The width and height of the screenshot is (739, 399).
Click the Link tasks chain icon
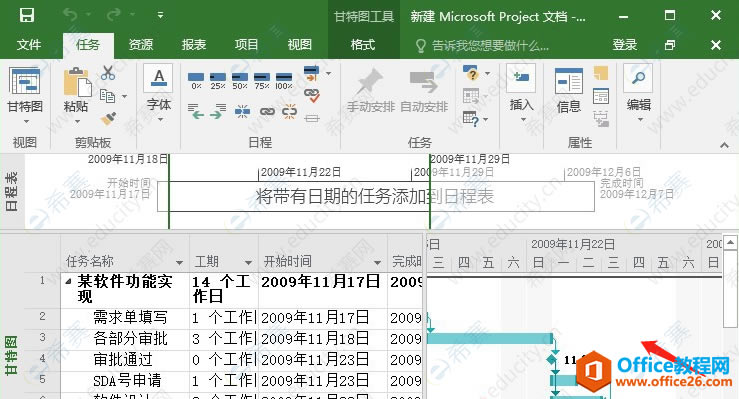click(x=267, y=112)
